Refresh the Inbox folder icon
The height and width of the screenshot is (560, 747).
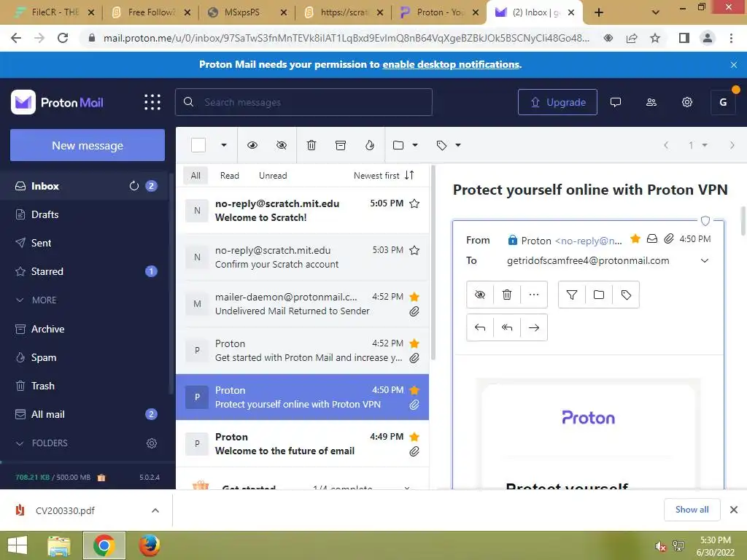pyautogui.click(x=134, y=186)
